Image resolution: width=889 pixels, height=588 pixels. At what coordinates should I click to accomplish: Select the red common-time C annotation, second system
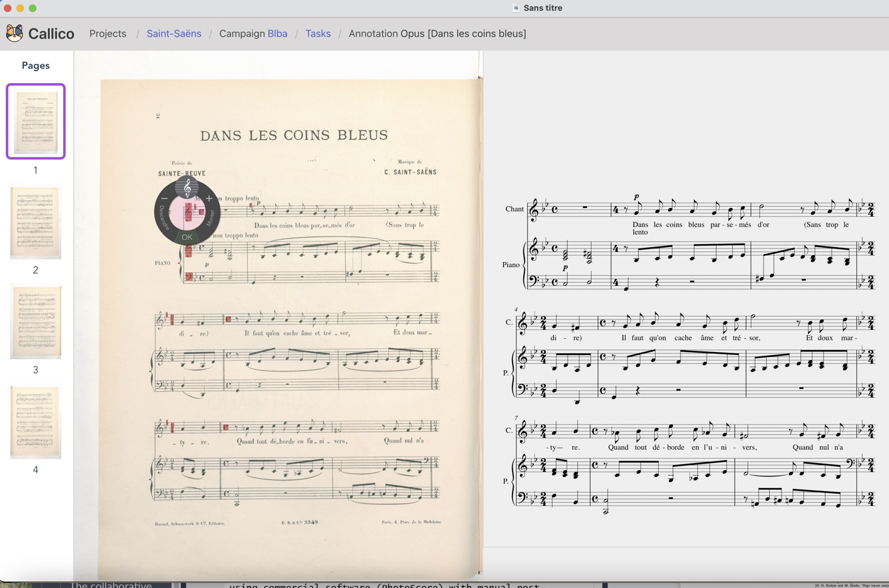pyautogui.click(x=228, y=320)
